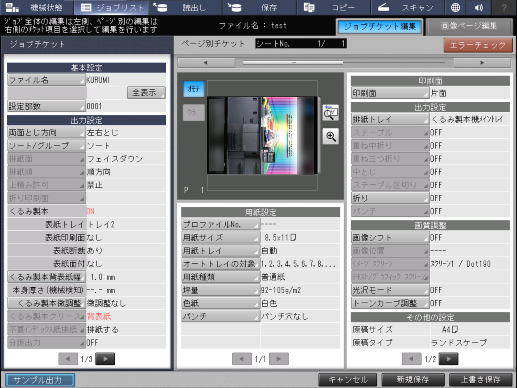This screenshot has width=517, height=388.
Task: Click the globe network icon
Action: tap(455, 7)
